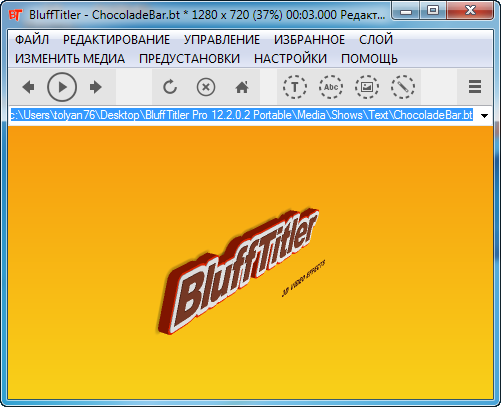Add a picture layer icon
Image resolution: width=501 pixels, height=407 pixels.
coord(367,87)
